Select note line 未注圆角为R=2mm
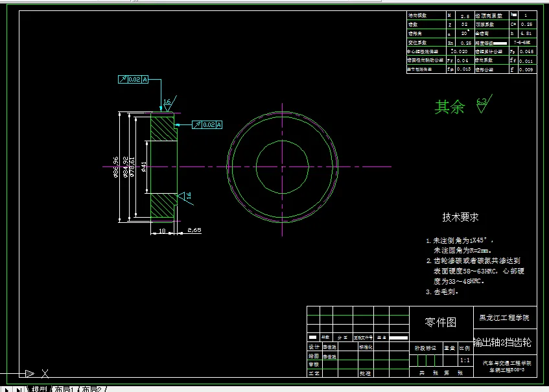The height and width of the screenshot is (392, 549). pos(463,250)
